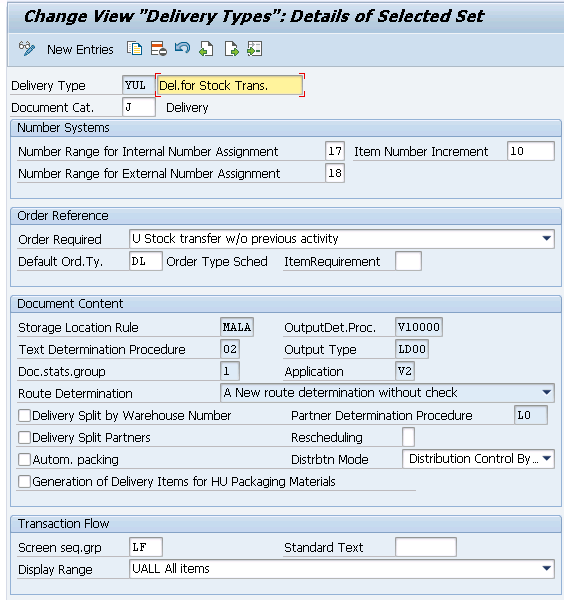Expand the Route Determination dropdown
Image resolution: width=564 pixels, height=600 pixels.
(x=547, y=393)
